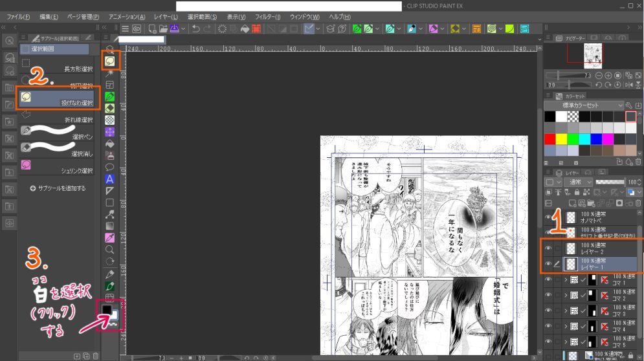The image size is (644, 361).
Task: Pick the red swatch in color set
Action: click(550, 139)
